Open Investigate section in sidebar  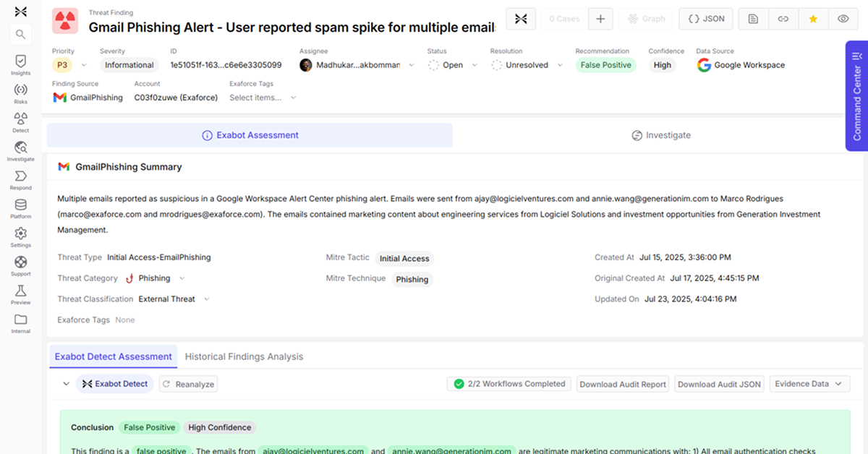[x=20, y=151]
